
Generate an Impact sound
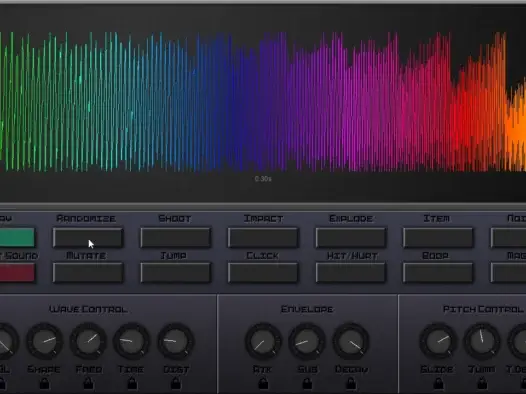coord(263,238)
